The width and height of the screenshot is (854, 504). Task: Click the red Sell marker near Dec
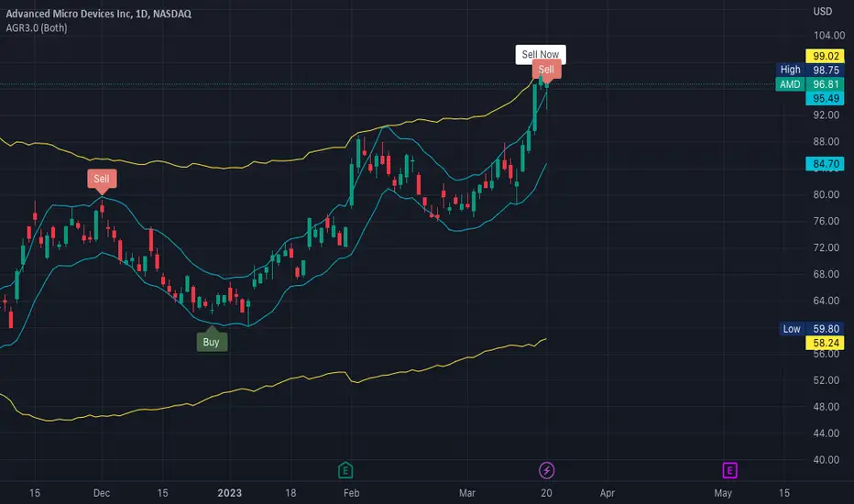[102, 180]
